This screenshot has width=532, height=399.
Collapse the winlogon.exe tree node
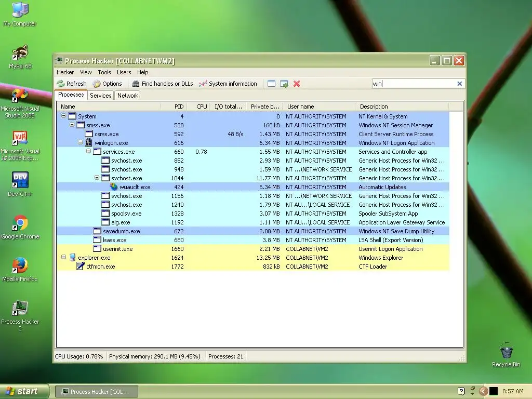80,142
